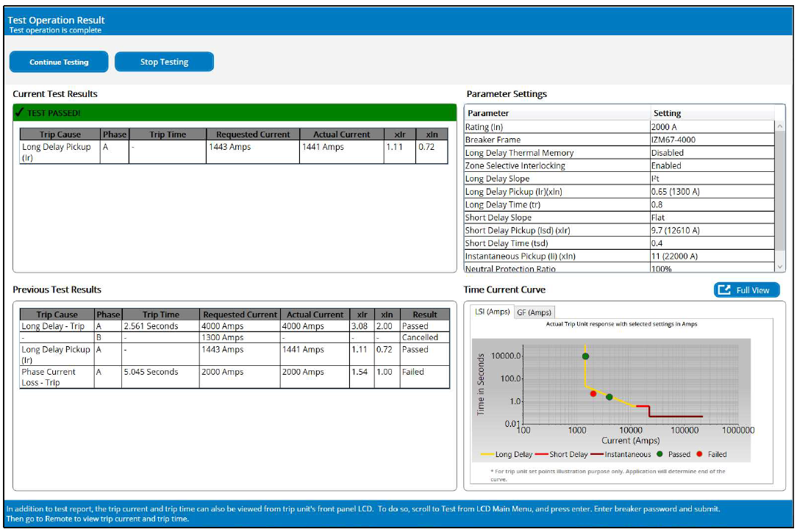Select the Enabled setting for Zone Selective Interlocking
Image resolution: width=797 pixels, height=532 pixels.
pyautogui.click(x=666, y=165)
